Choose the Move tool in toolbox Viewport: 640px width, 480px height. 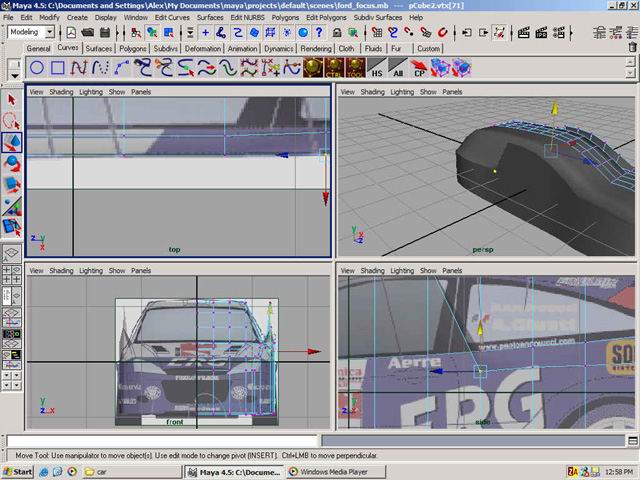(12, 143)
